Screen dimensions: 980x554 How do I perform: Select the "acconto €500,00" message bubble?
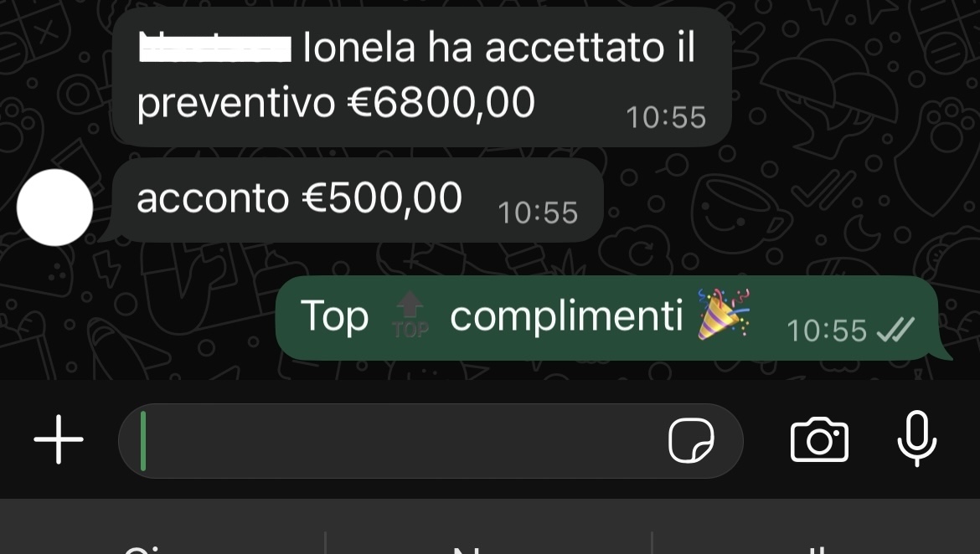357,201
